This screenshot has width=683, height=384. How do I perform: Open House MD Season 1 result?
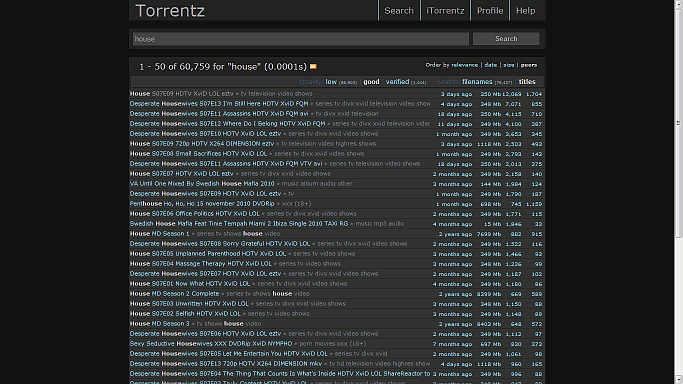click(159, 234)
